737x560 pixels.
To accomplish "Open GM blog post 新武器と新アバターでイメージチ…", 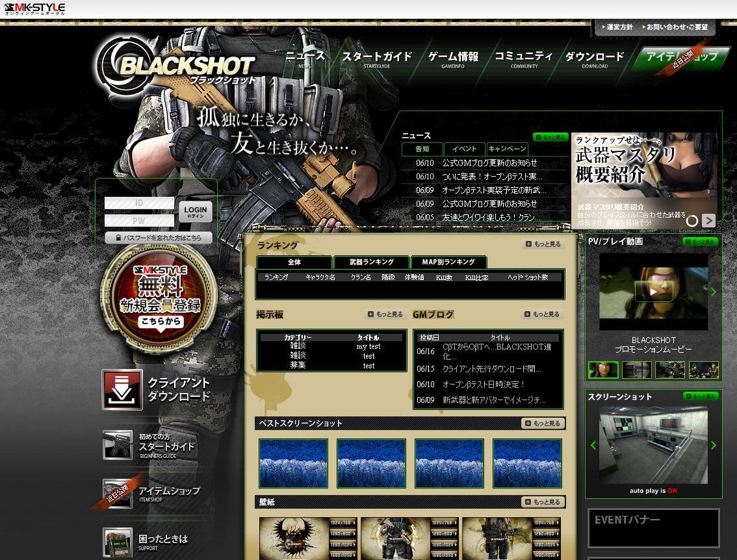I will [x=494, y=400].
